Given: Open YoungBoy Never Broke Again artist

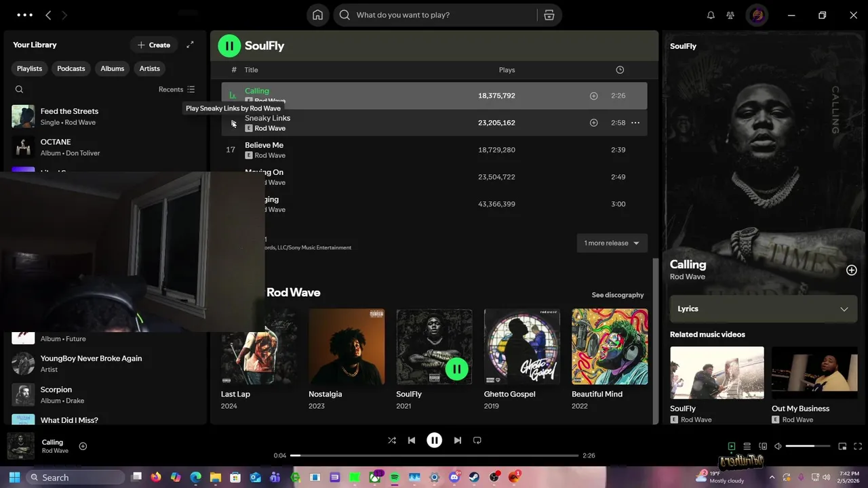Looking at the screenshot, I should (106, 363).
